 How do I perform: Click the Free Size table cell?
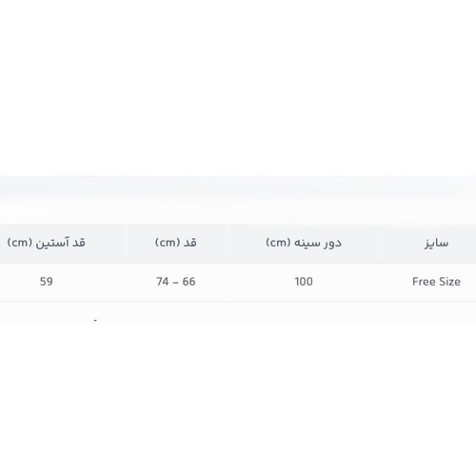(x=436, y=282)
